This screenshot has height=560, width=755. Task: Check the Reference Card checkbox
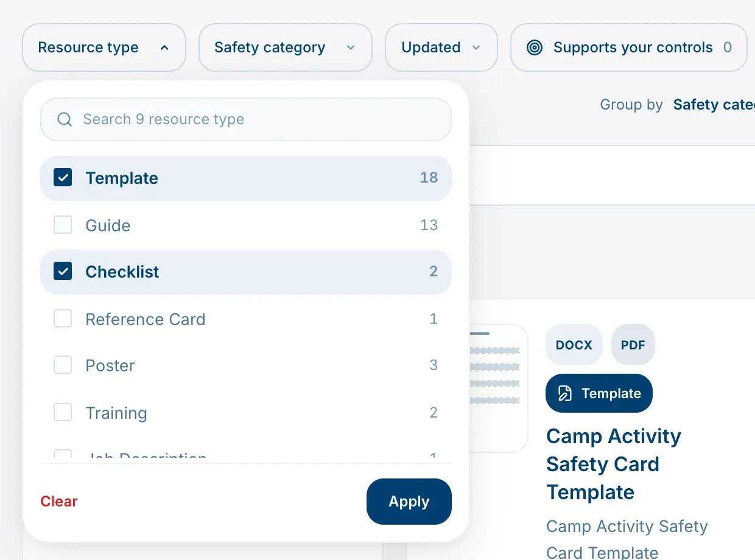tap(63, 319)
